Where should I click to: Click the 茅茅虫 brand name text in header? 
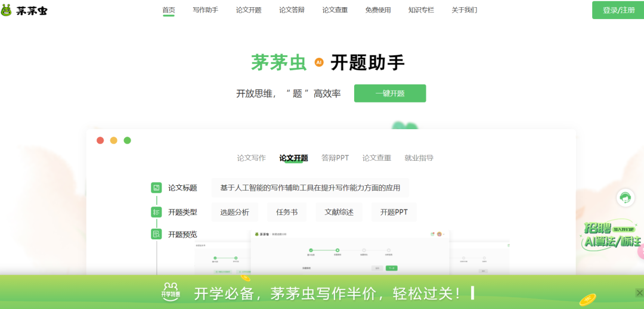point(32,11)
